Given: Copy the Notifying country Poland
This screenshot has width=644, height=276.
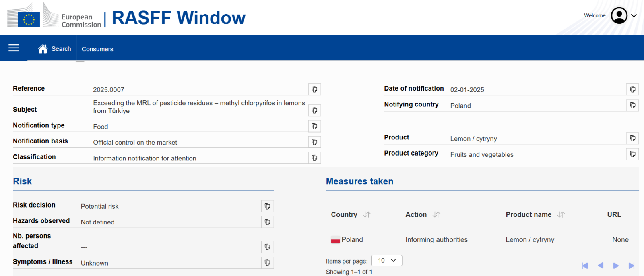Looking at the screenshot, I should click(x=633, y=105).
